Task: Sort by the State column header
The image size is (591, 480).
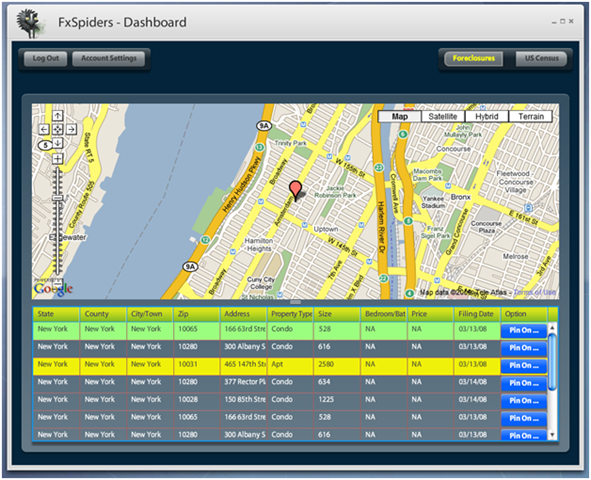Action: pyautogui.click(x=56, y=314)
